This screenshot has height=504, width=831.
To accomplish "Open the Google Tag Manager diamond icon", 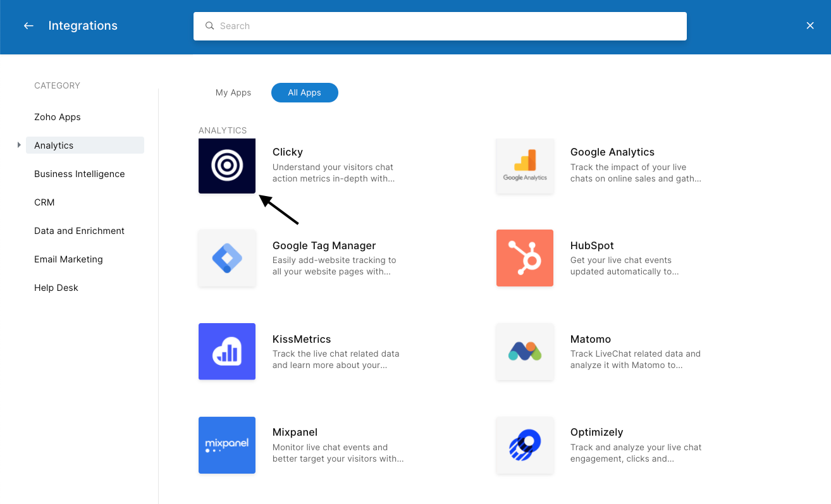I will [x=227, y=258].
